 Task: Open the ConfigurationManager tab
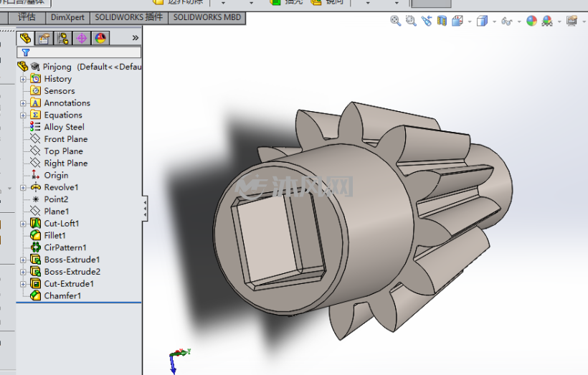point(62,38)
